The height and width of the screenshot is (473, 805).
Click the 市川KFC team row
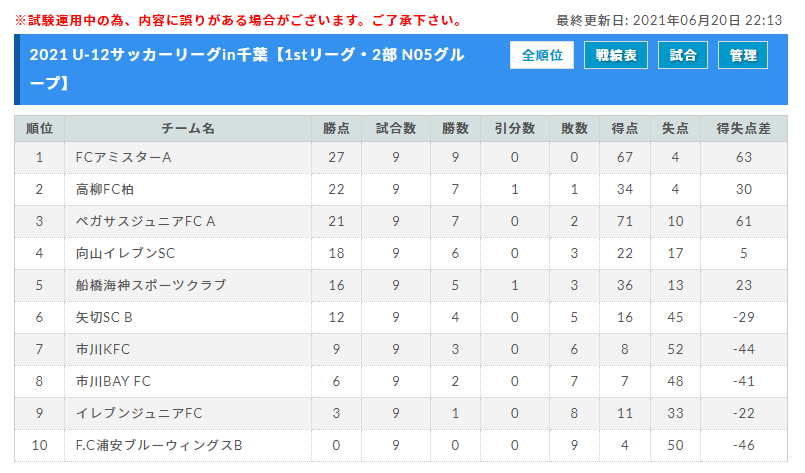coord(401,349)
